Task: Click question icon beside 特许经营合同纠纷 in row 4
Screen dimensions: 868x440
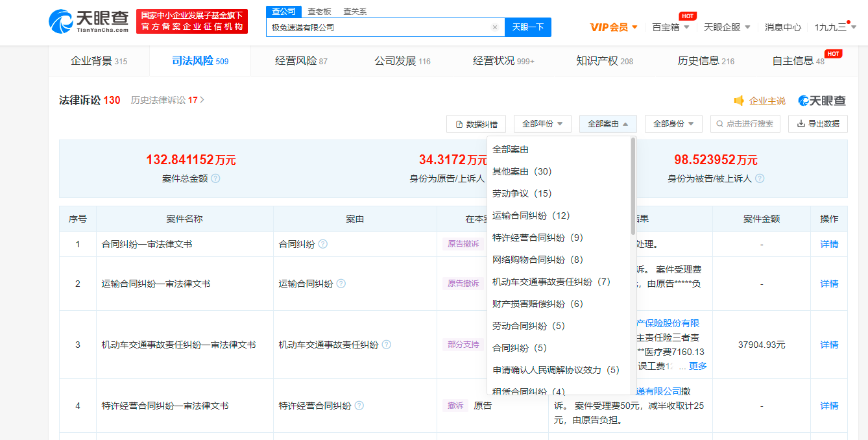Action: click(359, 406)
